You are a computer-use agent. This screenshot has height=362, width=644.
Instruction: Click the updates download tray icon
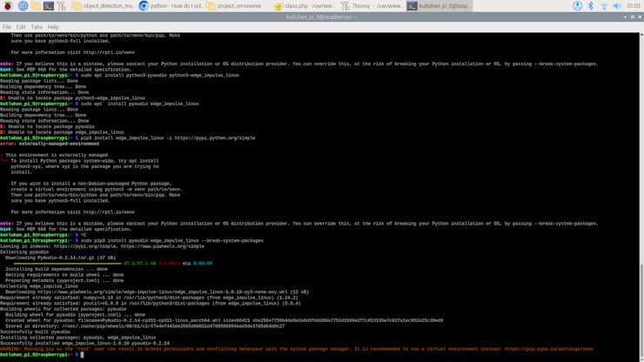click(x=577, y=6)
